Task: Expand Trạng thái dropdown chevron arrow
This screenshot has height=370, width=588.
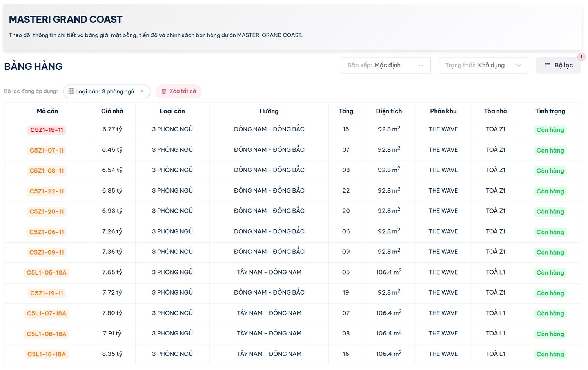Action: coord(518,66)
